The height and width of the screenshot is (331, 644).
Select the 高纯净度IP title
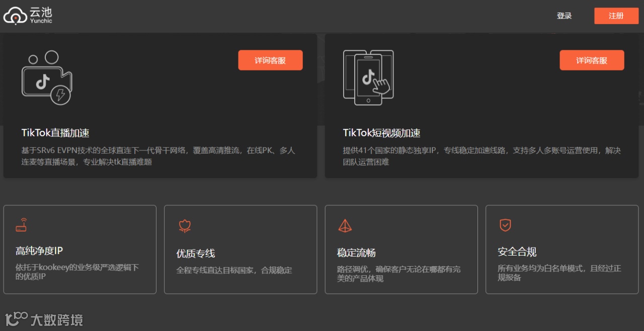pos(39,251)
